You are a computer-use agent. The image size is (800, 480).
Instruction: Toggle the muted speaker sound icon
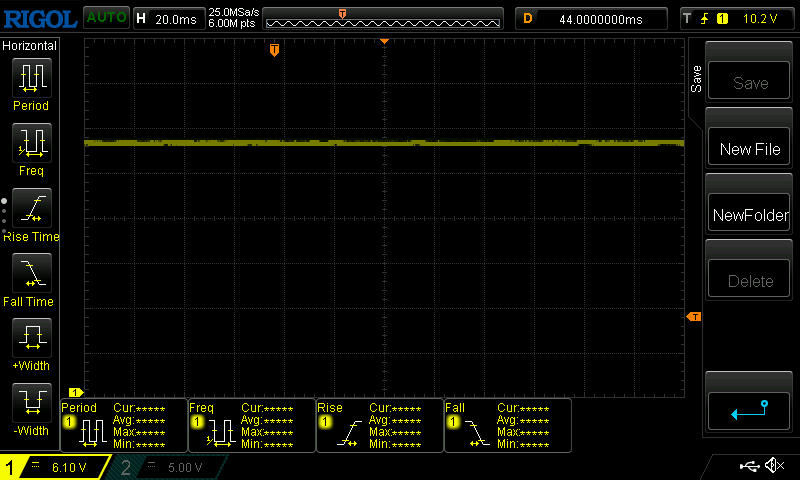pos(774,466)
